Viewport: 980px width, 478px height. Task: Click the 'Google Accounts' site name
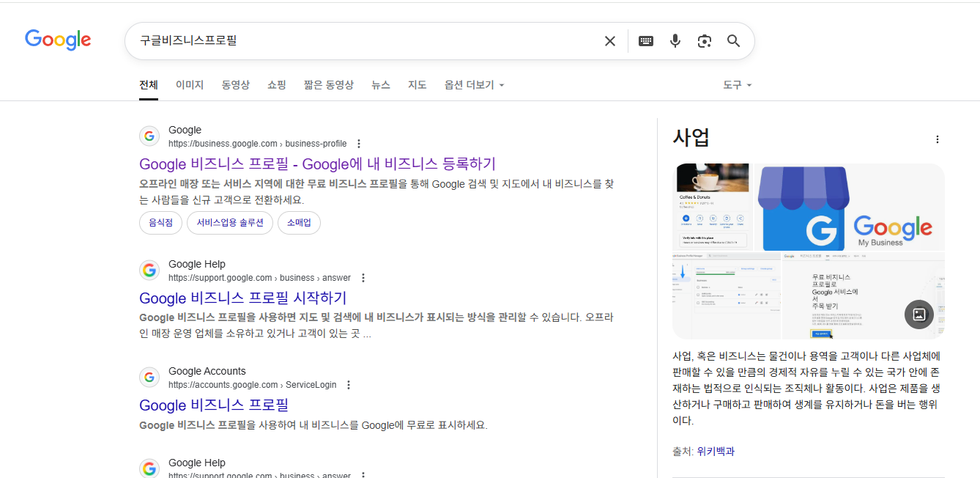(x=207, y=372)
